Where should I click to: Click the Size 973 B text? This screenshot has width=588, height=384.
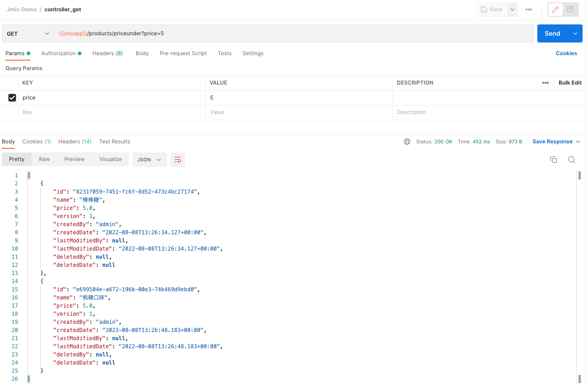click(x=509, y=142)
